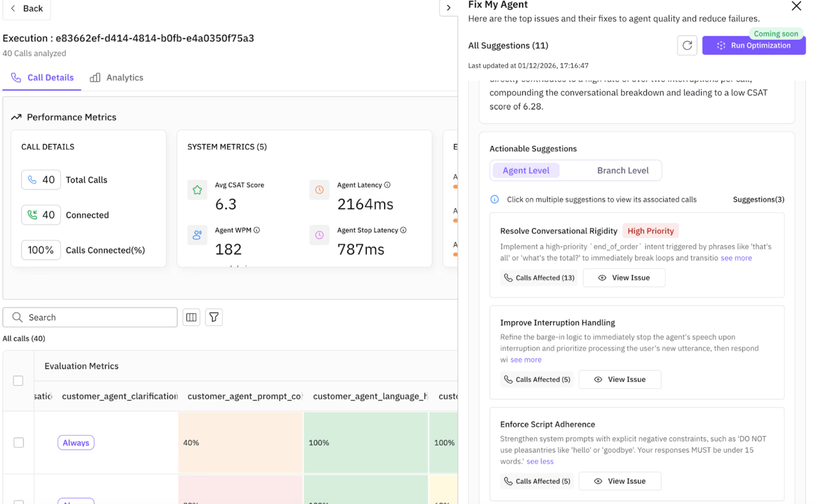Click the Performance Metrics trend icon
This screenshot has width=815, height=504.
point(16,117)
